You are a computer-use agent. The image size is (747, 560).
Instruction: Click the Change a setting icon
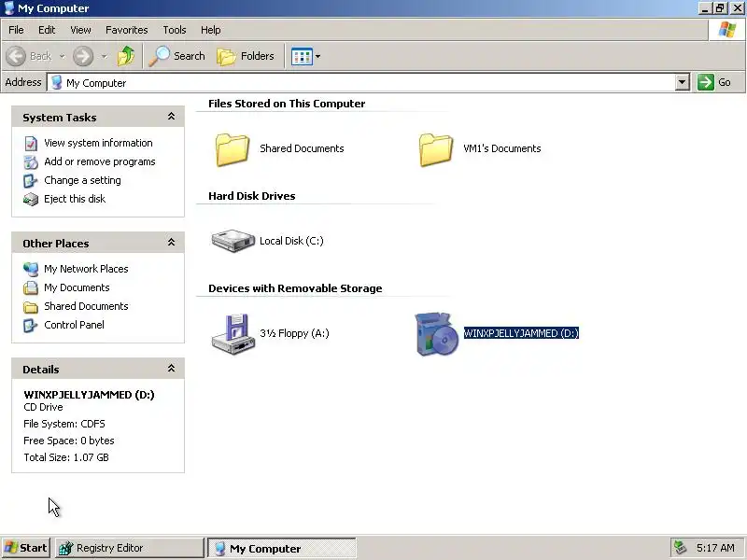coord(31,180)
